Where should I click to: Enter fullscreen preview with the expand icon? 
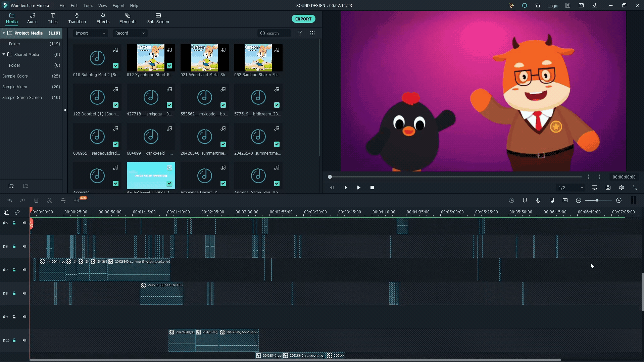[x=635, y=188]
